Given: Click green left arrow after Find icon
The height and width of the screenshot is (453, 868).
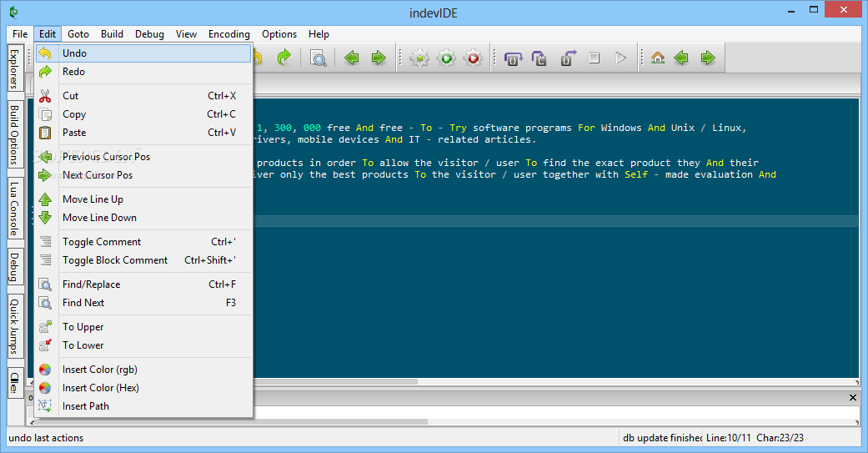Looking at the screenshot, I should 352,58.
